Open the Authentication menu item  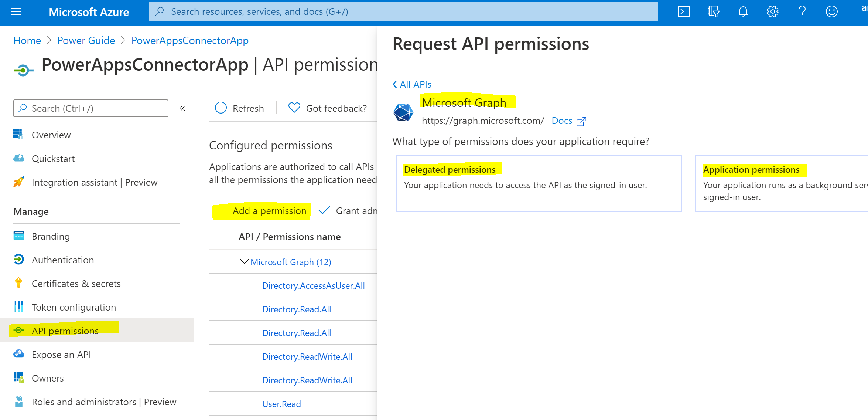(x=63, y=260)
